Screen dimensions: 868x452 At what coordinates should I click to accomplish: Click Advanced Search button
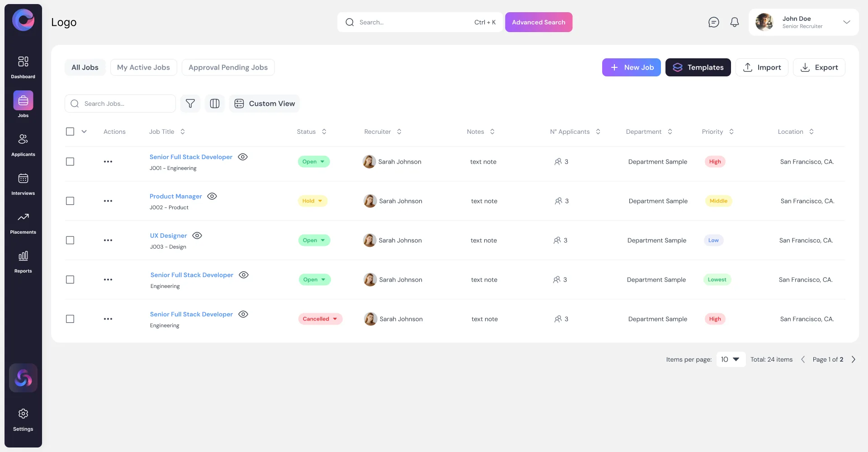(538, 22)
